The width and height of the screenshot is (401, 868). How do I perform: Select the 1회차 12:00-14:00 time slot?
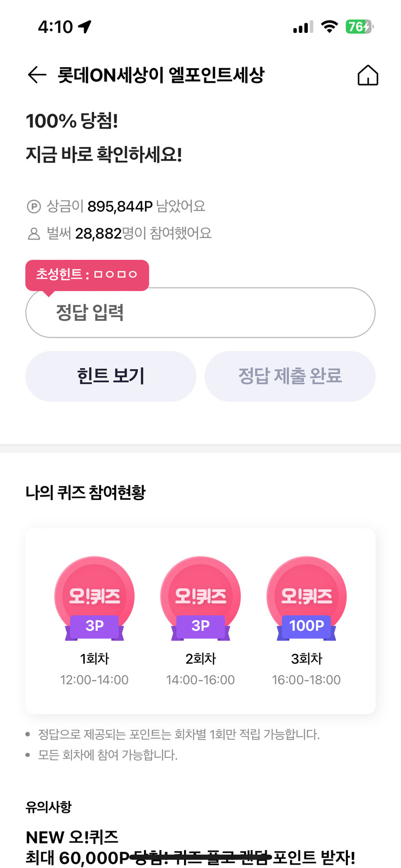(x=94, y=680)
